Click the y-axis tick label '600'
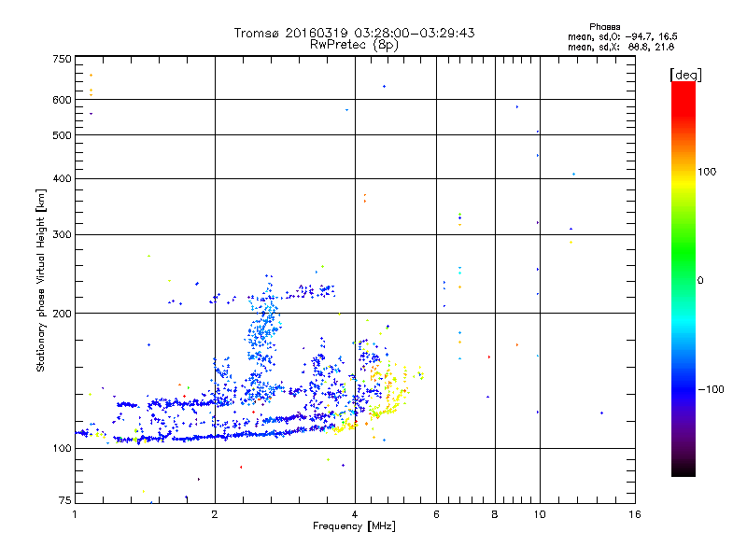 [x=62, y=100]
